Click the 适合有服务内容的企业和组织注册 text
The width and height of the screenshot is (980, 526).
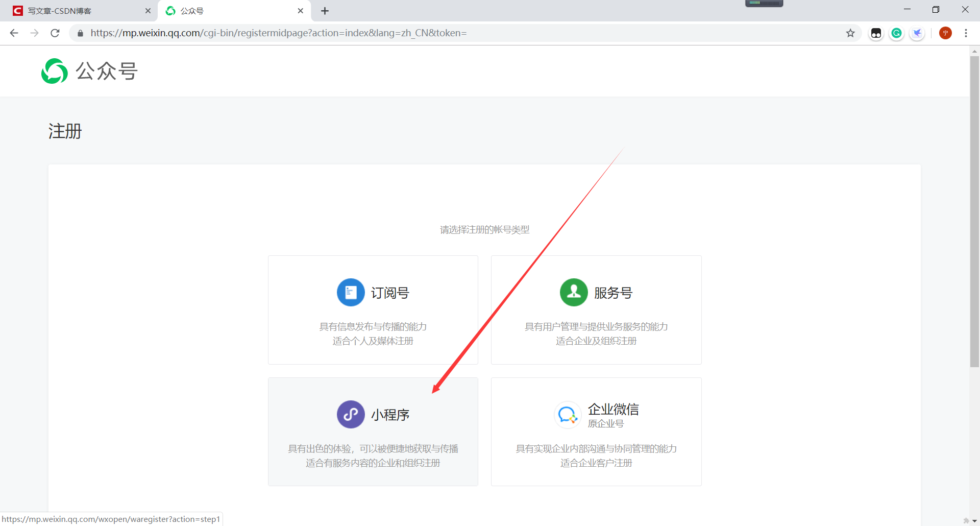point(373,463)
